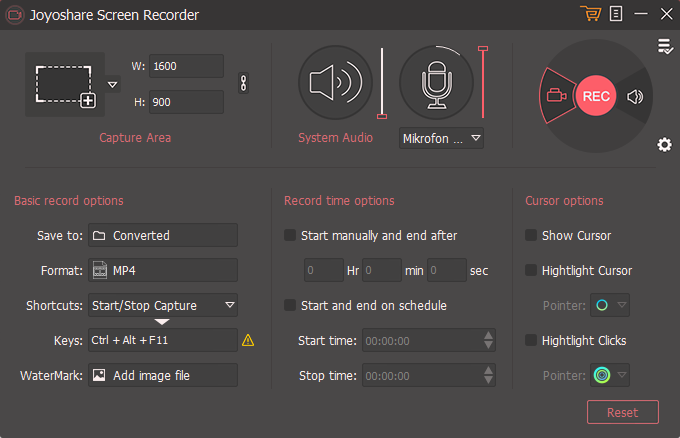Screen dimensions: 680x438
Task: Click the System Audio label
Action: (x=335, y=137)
